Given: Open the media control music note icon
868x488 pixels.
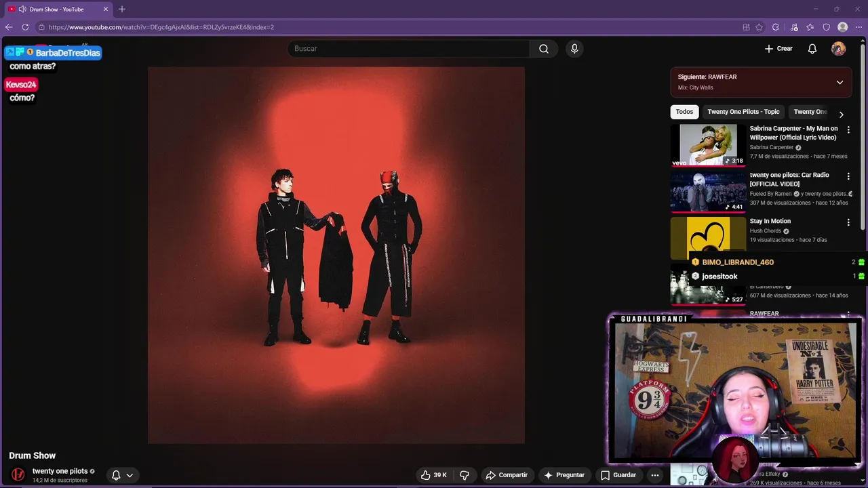Looking at the screenshot, I should [794, 27].
